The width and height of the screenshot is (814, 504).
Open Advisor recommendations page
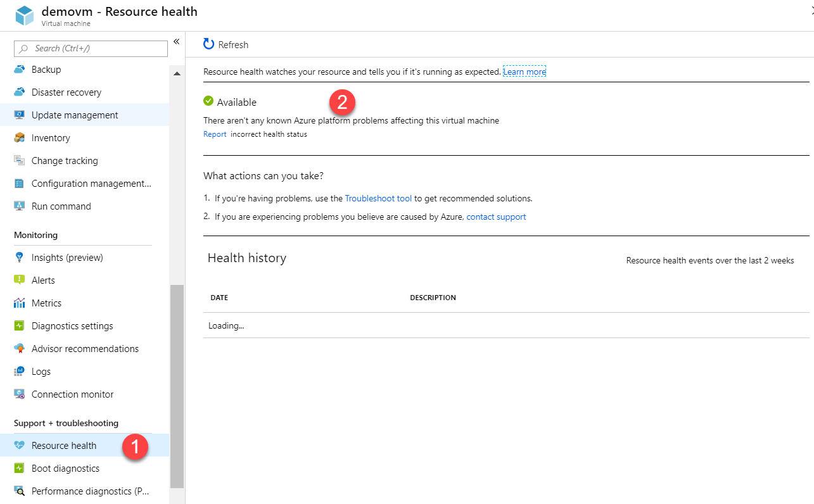[x=85, y=349]
